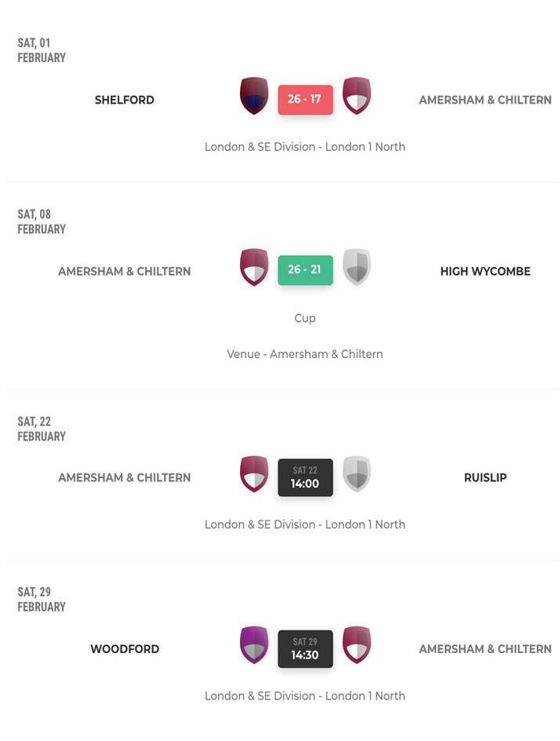560x741 pixels.
Task: Click the High Wycombe grey crest icon
Action: [357, 267]
